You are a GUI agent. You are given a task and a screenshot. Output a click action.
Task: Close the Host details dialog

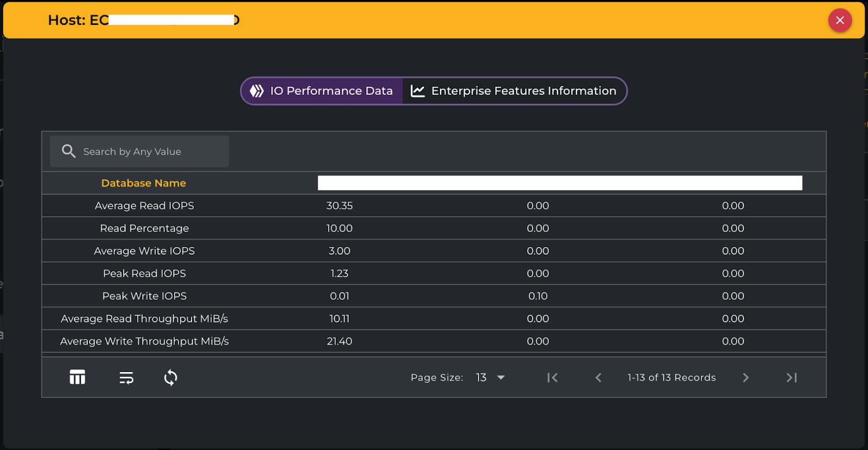(839, 21)
